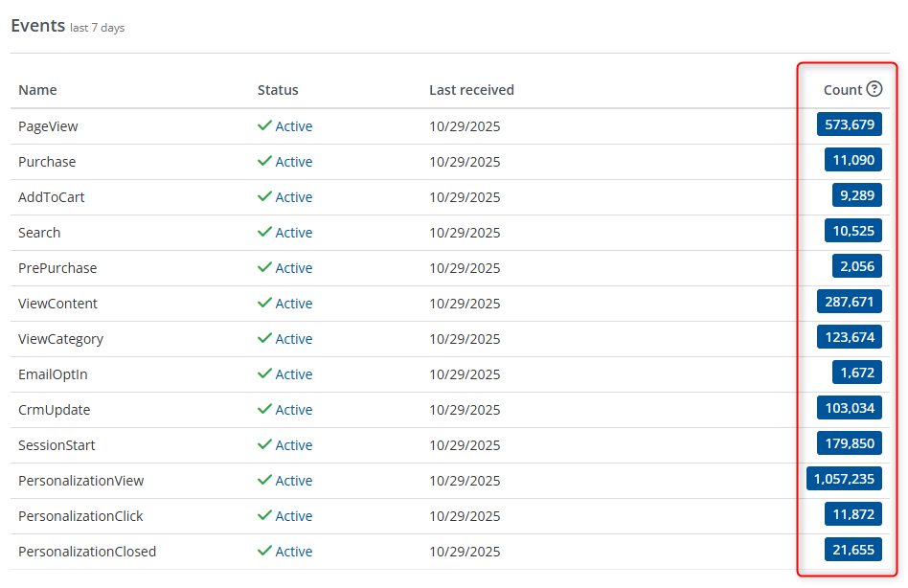
Task: Select the Status column header
Action: (278, 90)
